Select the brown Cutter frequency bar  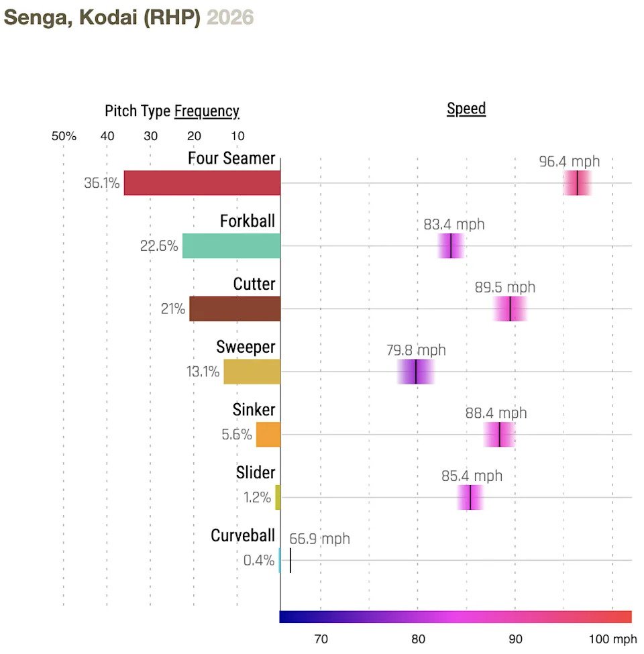click(x=235, y=309)
